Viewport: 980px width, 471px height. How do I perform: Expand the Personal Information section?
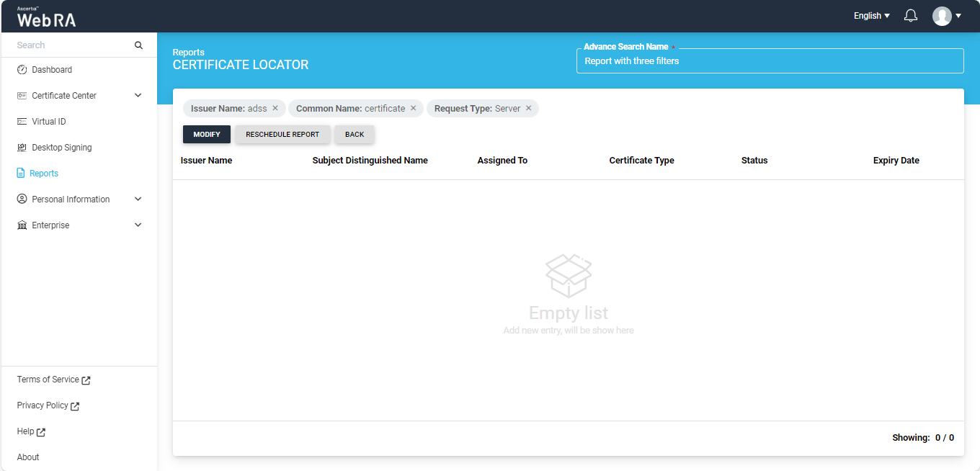138,199
